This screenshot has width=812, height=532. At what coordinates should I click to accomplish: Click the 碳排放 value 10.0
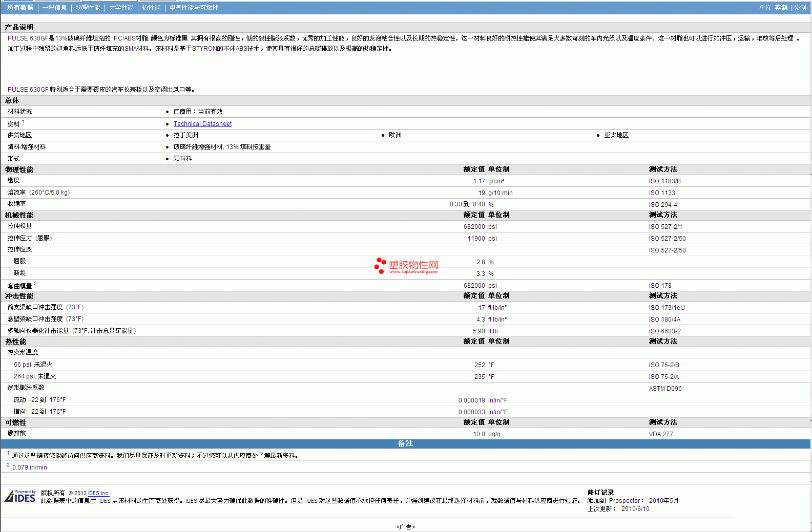point(479,434)
